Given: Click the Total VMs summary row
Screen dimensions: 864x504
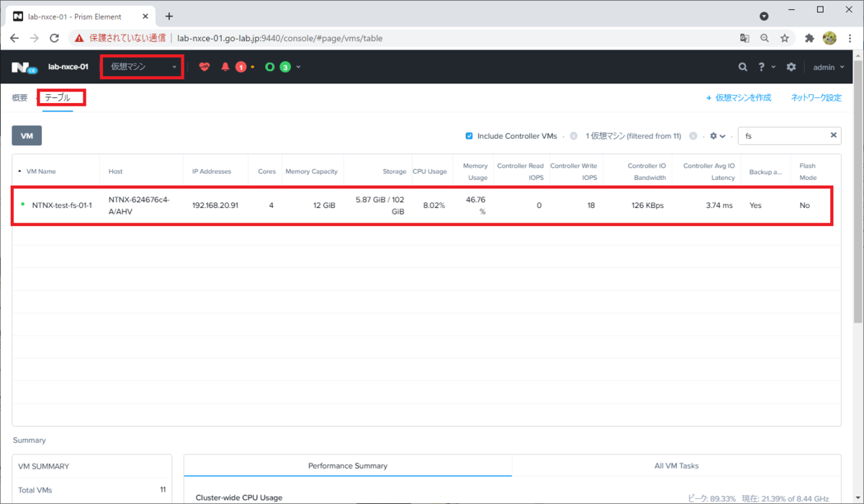Looking at the screenshot, I should click(x=92, y=490).
